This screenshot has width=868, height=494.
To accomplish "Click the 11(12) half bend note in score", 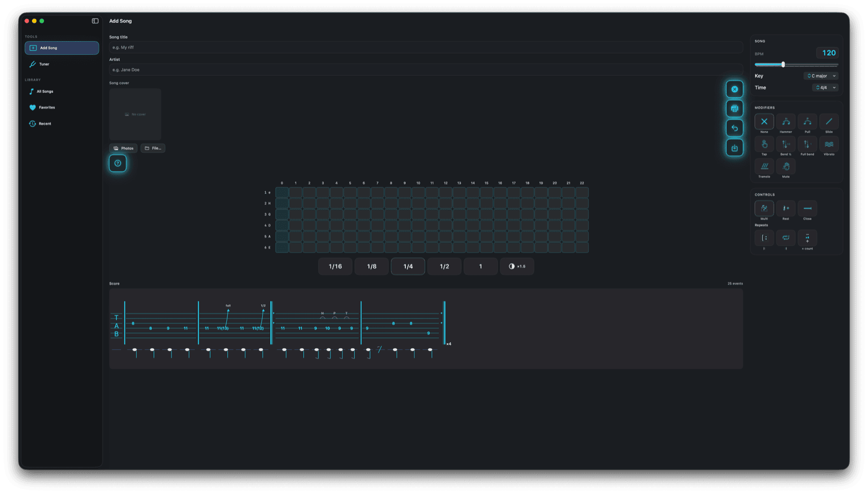I will coord(258,328).
